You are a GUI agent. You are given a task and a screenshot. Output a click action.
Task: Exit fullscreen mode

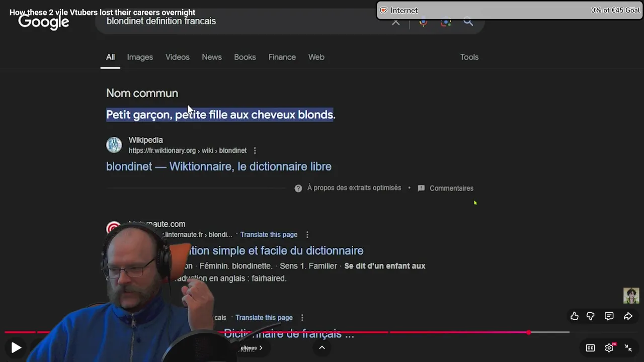coord(628,347)
